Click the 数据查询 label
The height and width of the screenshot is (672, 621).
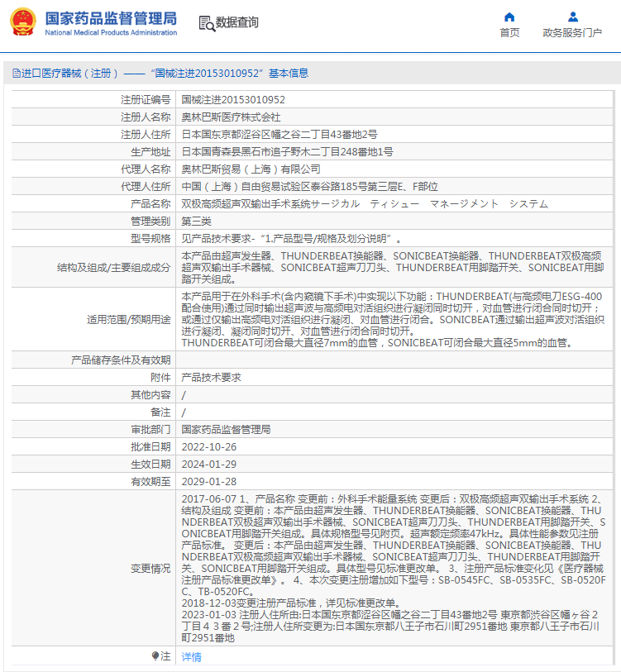coord(236,22)
